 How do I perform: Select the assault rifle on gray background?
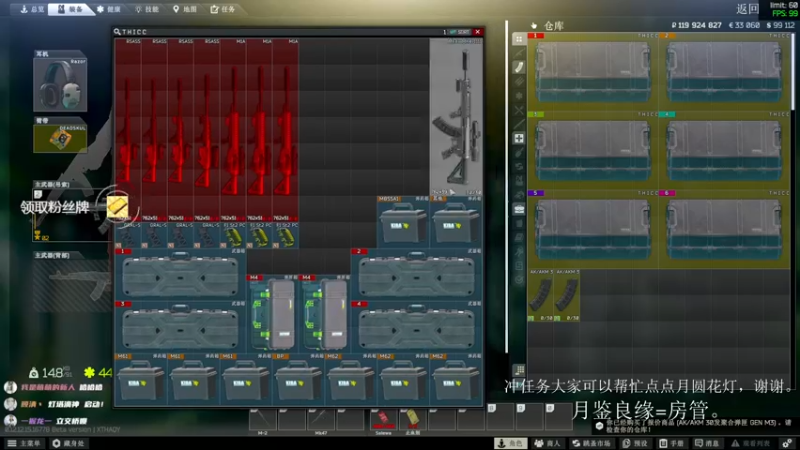click(x=456, y=116)
